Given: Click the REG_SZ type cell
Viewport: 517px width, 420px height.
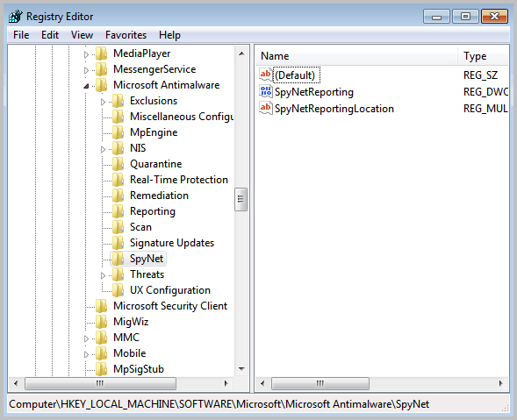Looking at the screenshot, I should click(480, 75).
